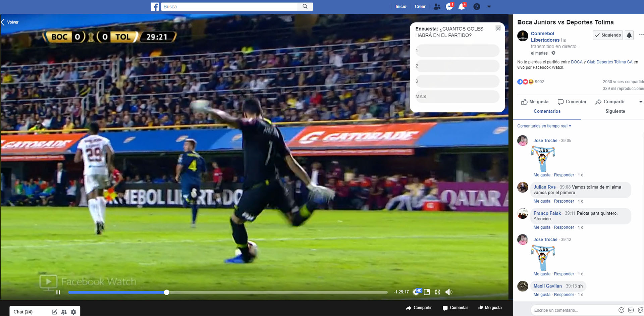Screen dimensions: 644x316
Task: Reply to Maxii Gavilan comment
Action: click(564, 295)
